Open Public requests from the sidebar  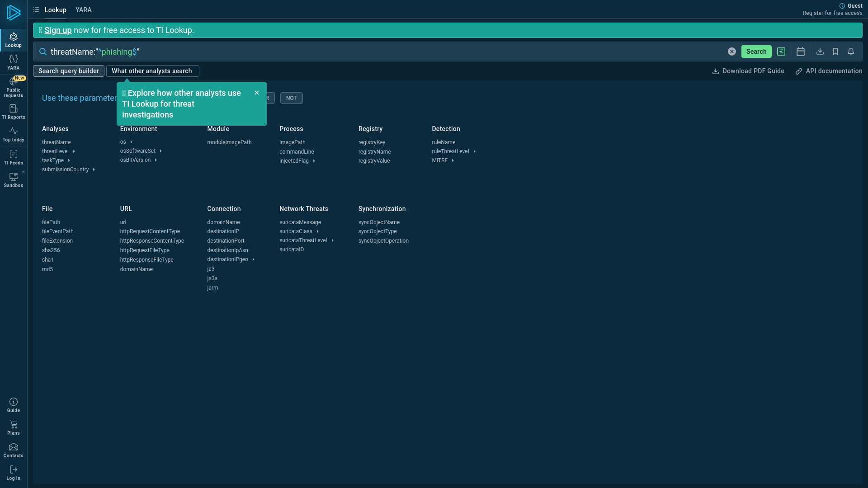13,86
